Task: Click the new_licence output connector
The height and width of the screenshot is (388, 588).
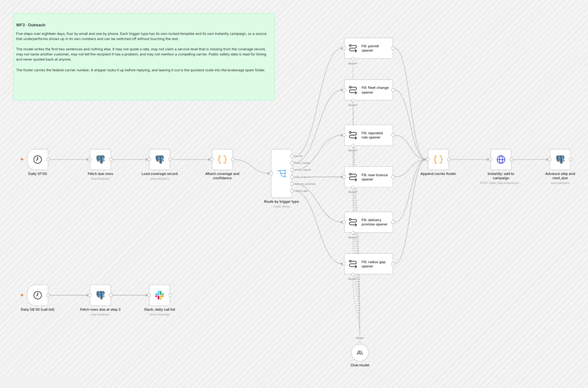Action: tap(292, 177)
